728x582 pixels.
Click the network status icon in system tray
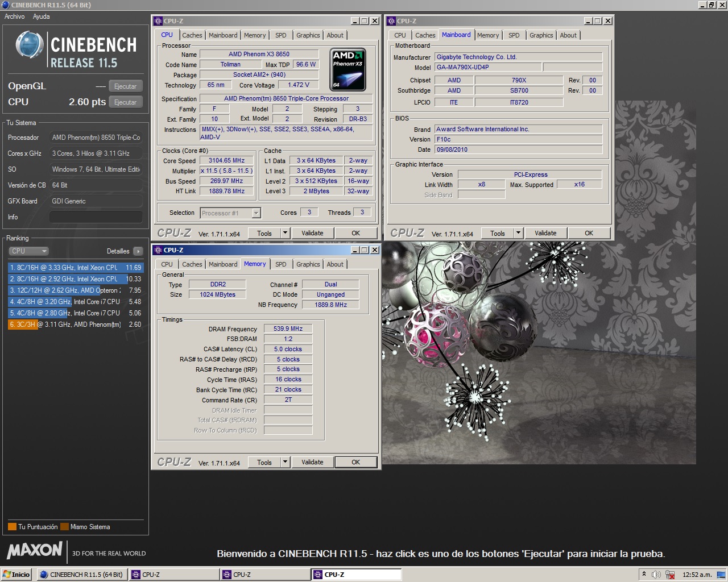click(x=670, y=575)
